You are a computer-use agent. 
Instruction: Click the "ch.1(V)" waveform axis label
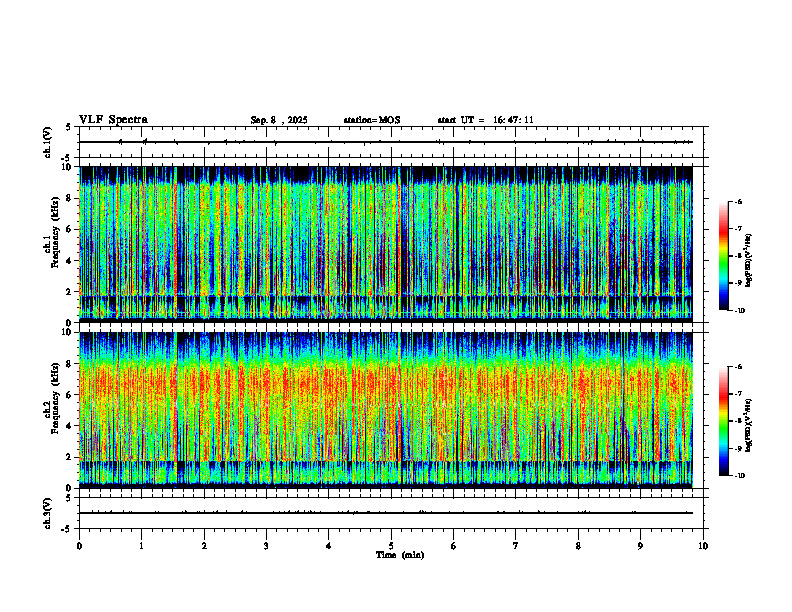pos(48,142)
